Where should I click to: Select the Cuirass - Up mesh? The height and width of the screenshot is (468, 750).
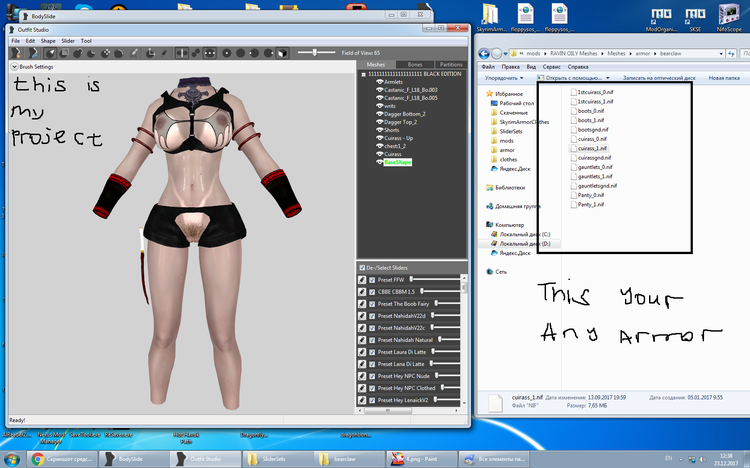click(x=398, y=138)
